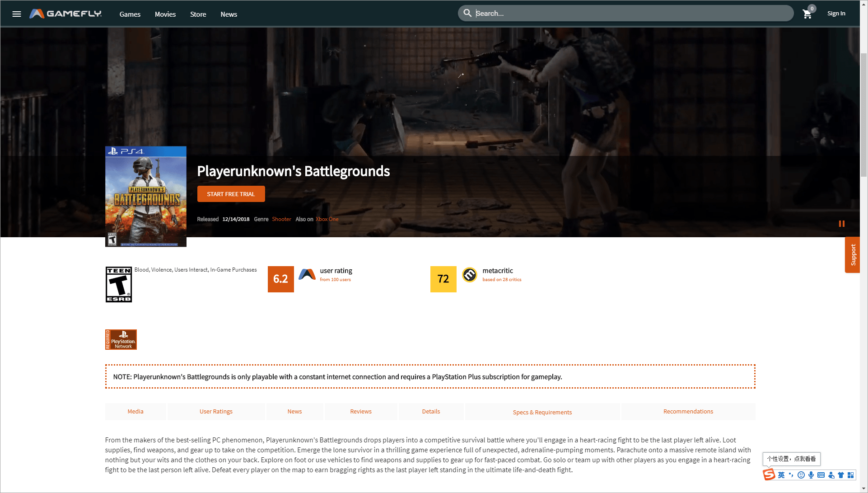
Task: Activate the Sogou voice input microphone
Action: click(811, 475)
